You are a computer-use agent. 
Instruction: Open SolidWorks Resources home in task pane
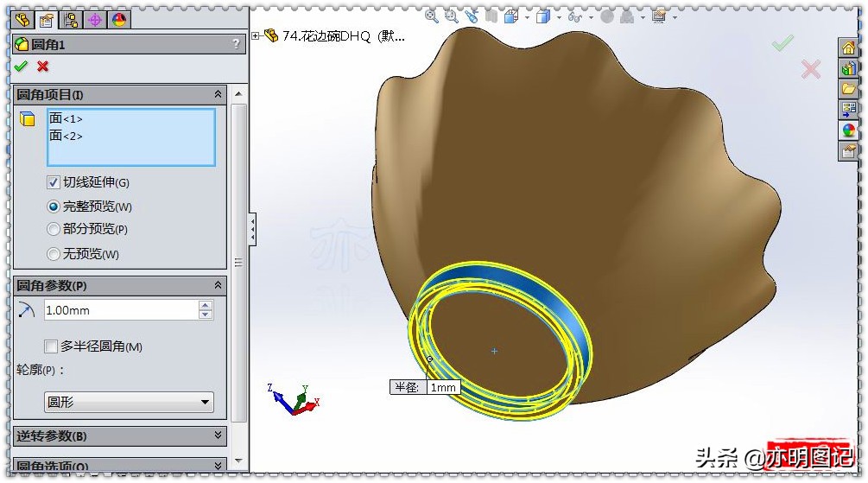(849, 48)
